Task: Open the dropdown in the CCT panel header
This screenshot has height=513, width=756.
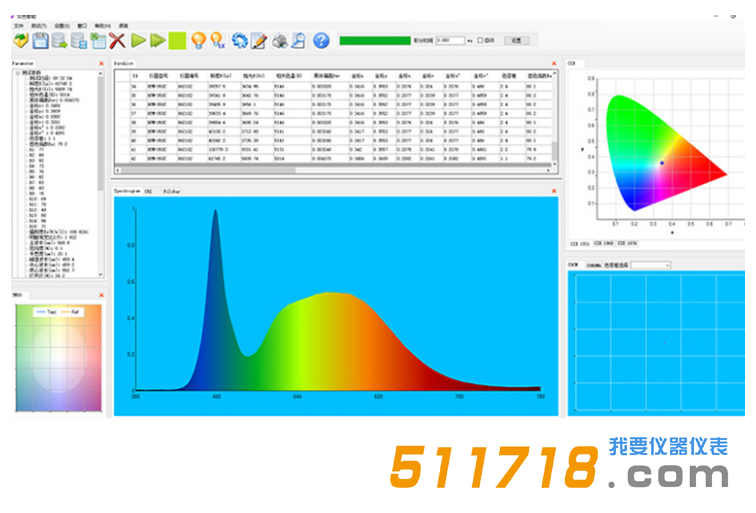Action: click(650, 265)
